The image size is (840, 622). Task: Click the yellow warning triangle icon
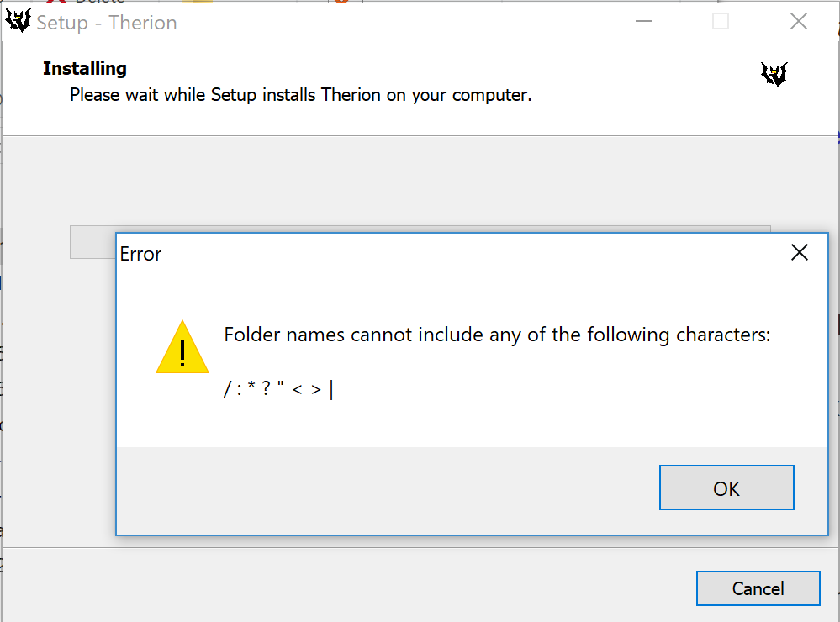182,347
